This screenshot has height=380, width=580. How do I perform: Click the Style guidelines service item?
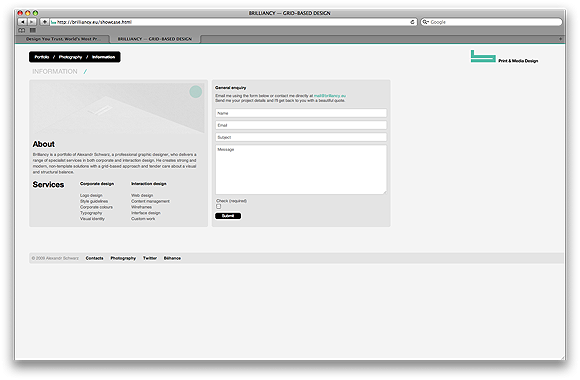(94, 201)
